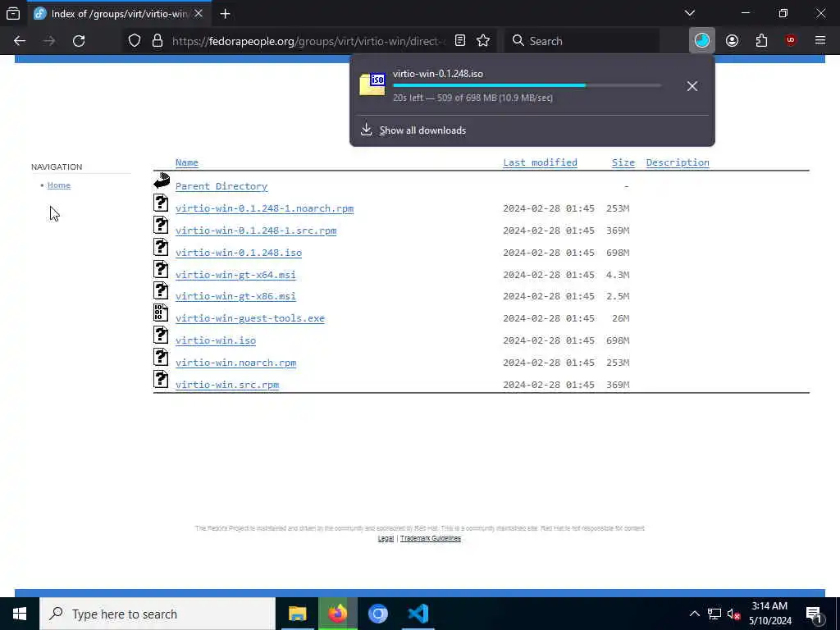The width and height of the screenshot is (840, 630).
Task: Close the Index of /groups/virt tab
Action: [x=199, y=14]
